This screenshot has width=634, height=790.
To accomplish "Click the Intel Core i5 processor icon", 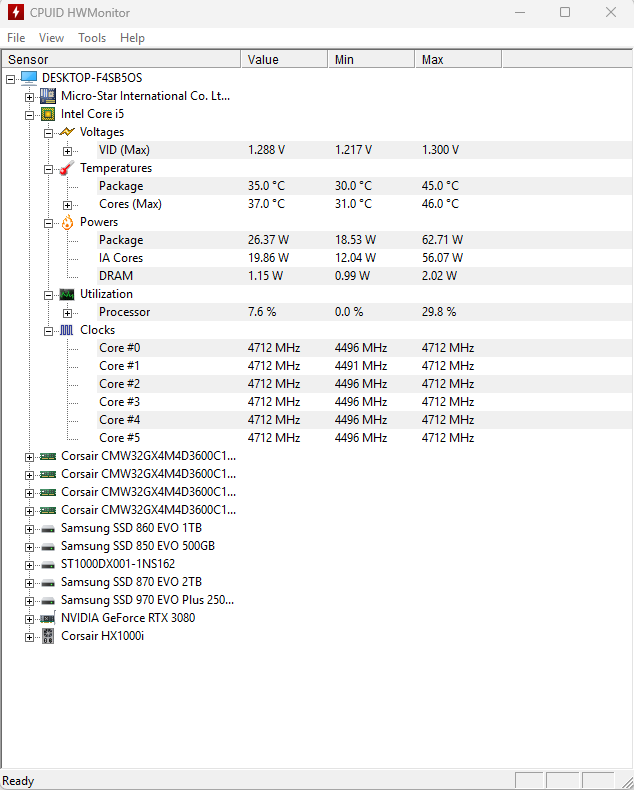I will click(x=48, y=114).
